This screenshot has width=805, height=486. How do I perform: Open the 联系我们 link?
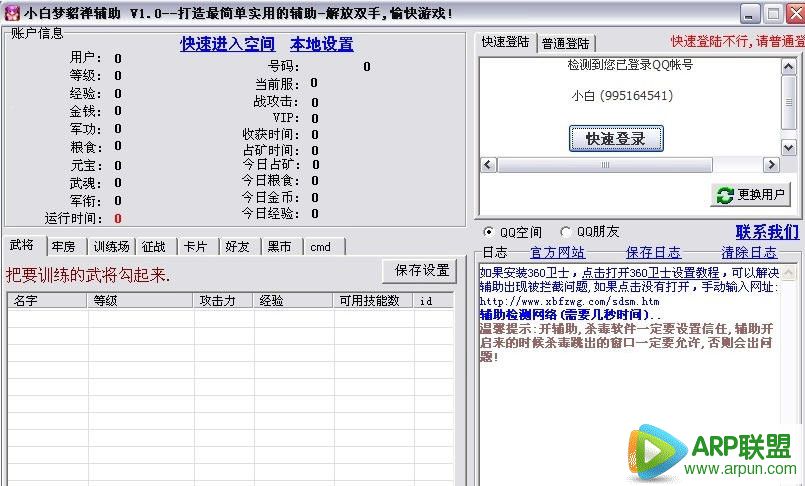click(767, 232)
